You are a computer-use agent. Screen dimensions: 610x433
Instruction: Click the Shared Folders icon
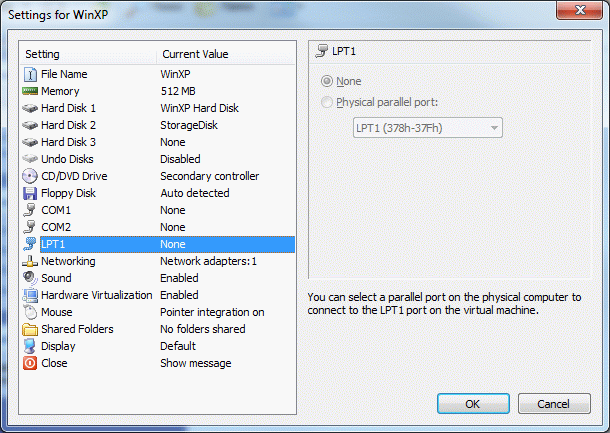[x=30, y=329]
